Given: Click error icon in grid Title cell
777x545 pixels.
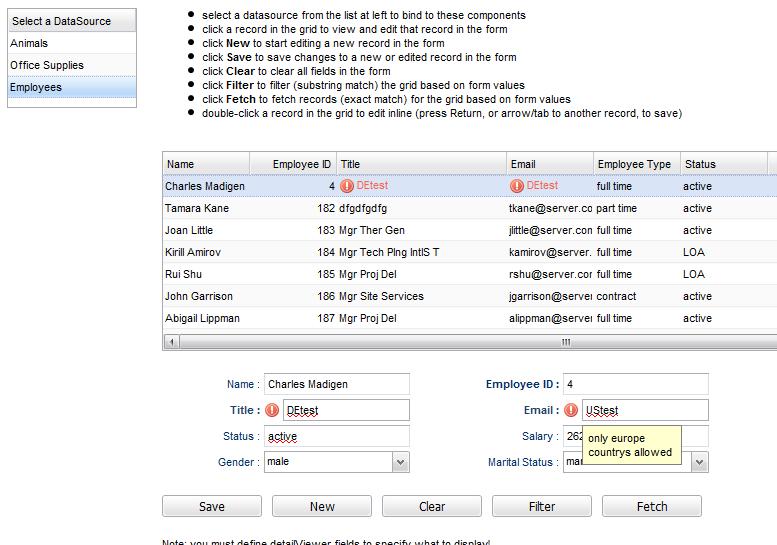Looking at the screenshot, I should tap(347, 186).
